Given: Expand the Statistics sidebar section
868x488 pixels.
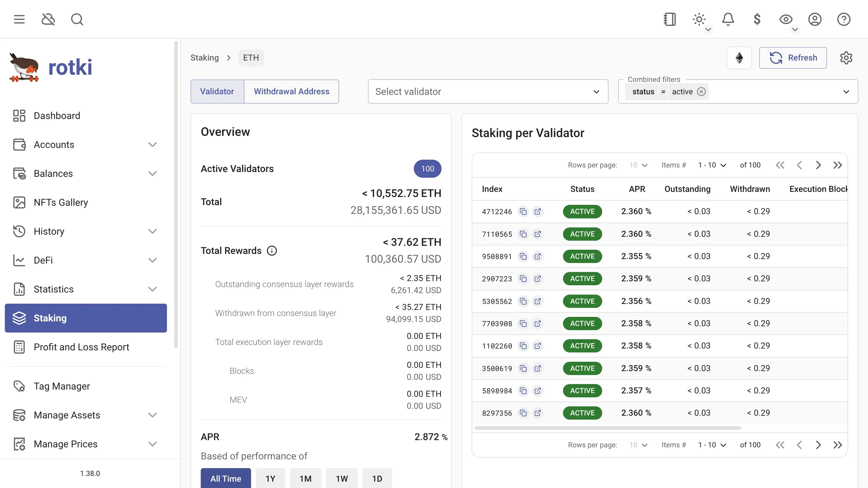Looking at the screenshot, I should point(86,289).
